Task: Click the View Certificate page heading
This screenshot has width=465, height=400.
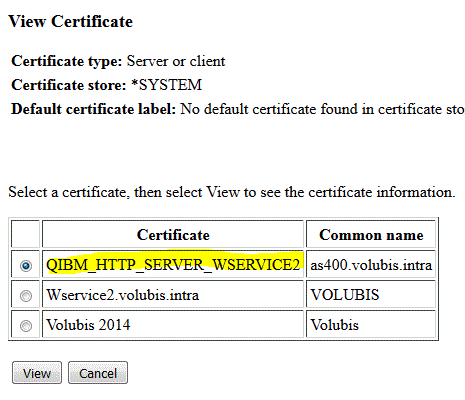Action: (x=71, y=22)
